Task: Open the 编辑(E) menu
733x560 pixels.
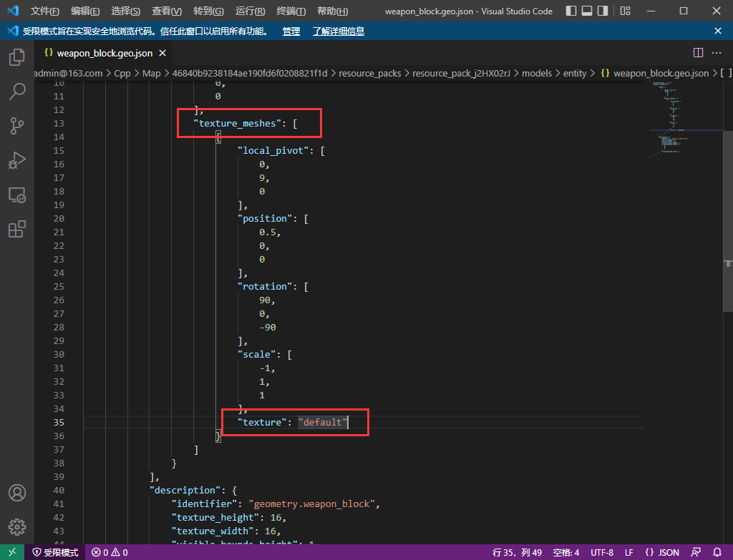Action: (85, 11)
